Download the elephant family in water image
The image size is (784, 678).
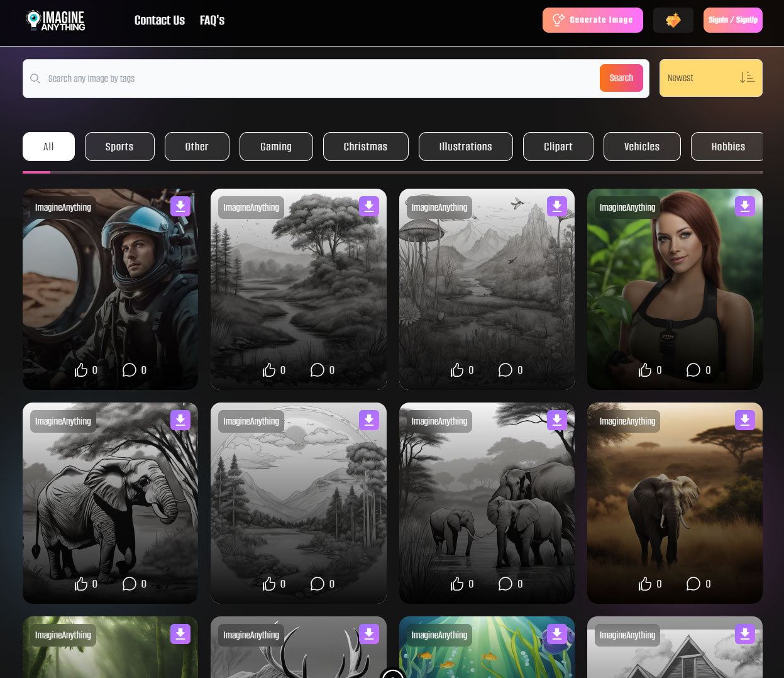click(x=557, y=420)
